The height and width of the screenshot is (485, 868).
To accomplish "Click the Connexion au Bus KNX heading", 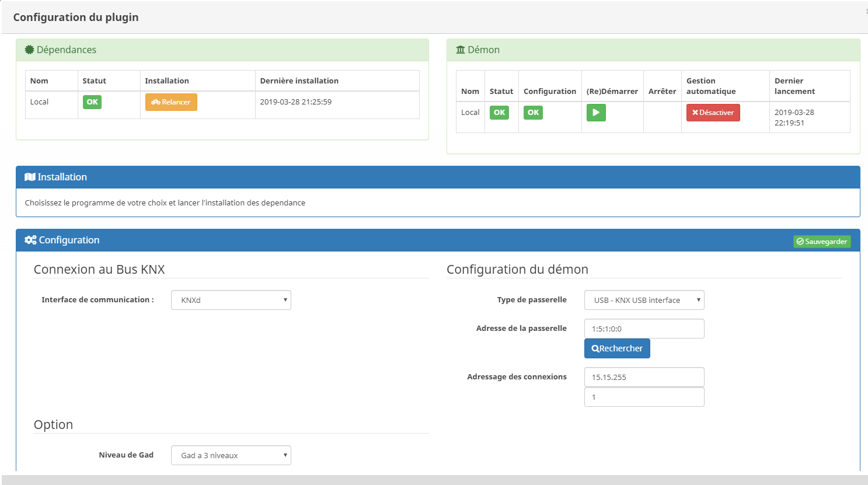I will [x=99, y=270].
